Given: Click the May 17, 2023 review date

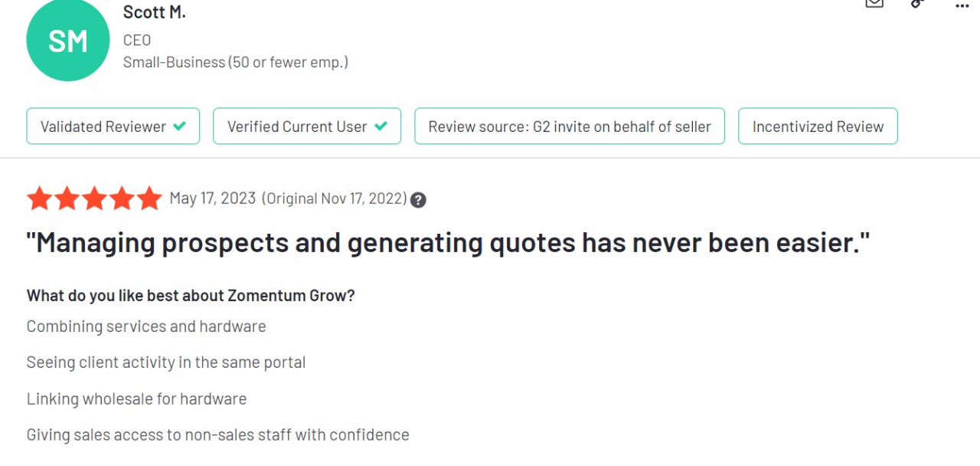Looking at the screenshot, I should 212,199.
